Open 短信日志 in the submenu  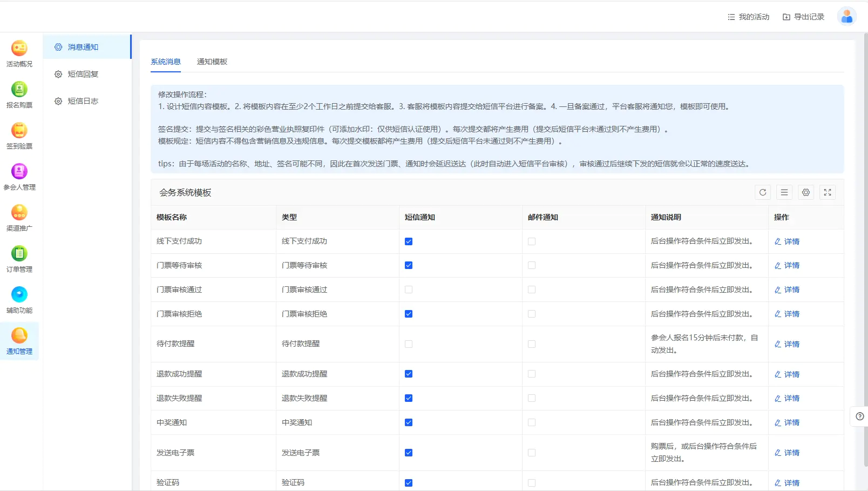point(83,101)
